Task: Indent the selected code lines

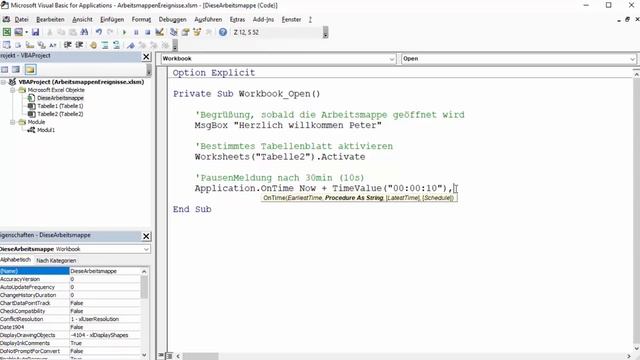Action: (68, 45)
